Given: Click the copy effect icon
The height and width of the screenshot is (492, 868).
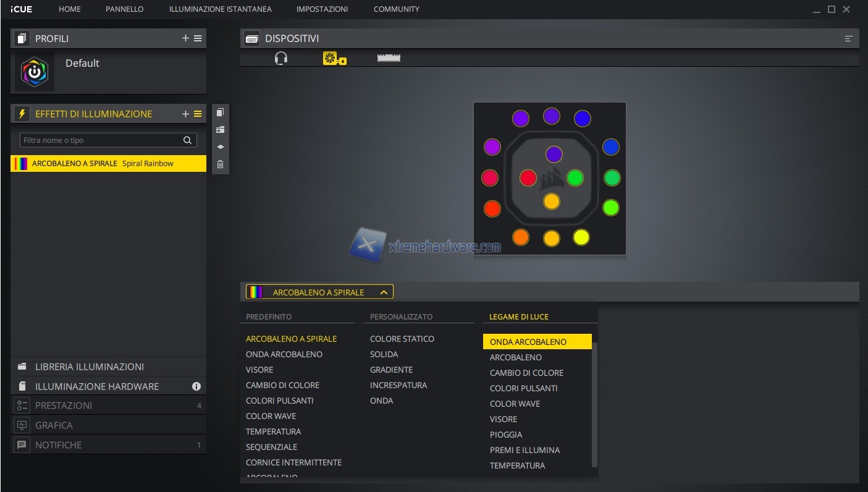Looking at the screenshot, I should click(220, 112).
